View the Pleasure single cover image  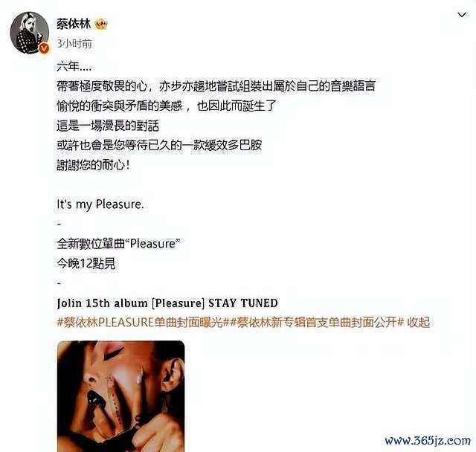point(120,396)
